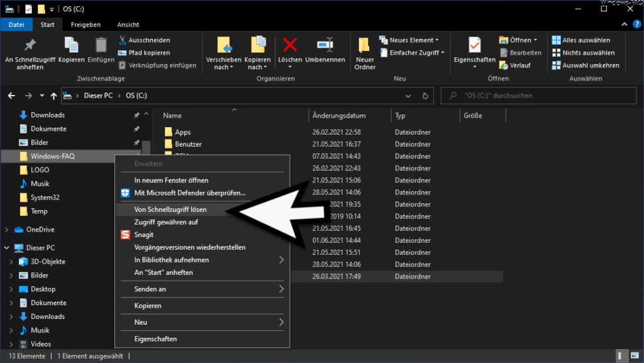The width and height of the screenshot is (644, 363).
Task: Click Quick Access toolbar properties icon
Action: [x=28, y=9]
